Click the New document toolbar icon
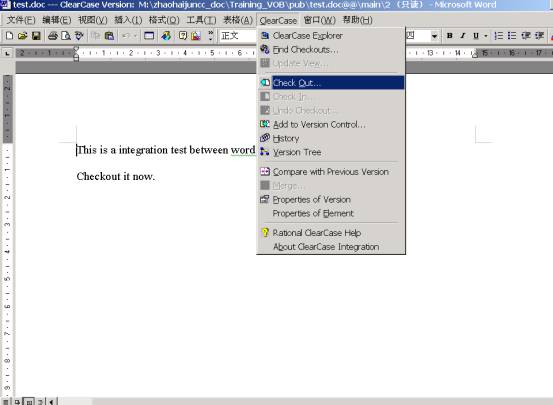The width and height of the screenshot is (553, 405). 10,36
